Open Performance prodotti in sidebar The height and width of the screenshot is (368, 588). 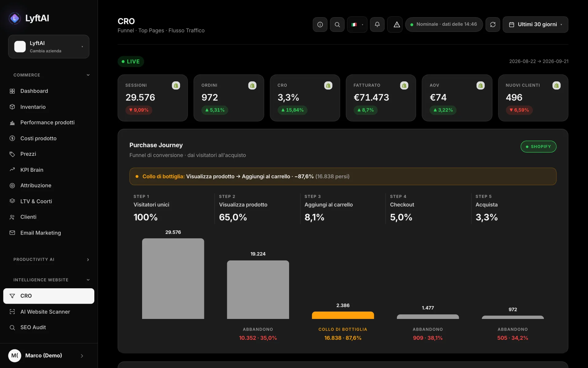[x=49, y=123]
